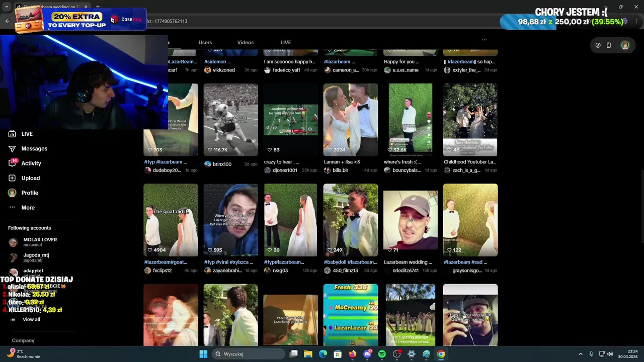Open brinx100 profile link
This screenshot has width=644, height=362.
[222, 164]
